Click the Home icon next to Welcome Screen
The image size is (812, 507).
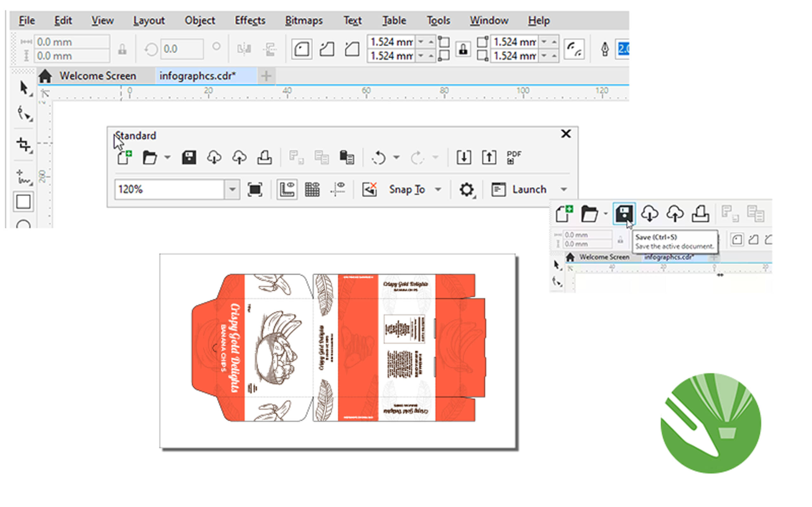click(45, 76)
